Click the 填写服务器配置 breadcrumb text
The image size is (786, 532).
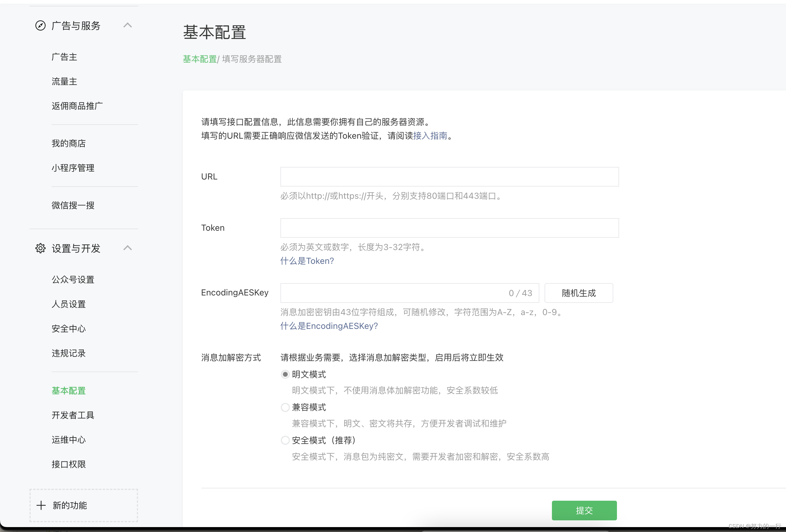252,59
